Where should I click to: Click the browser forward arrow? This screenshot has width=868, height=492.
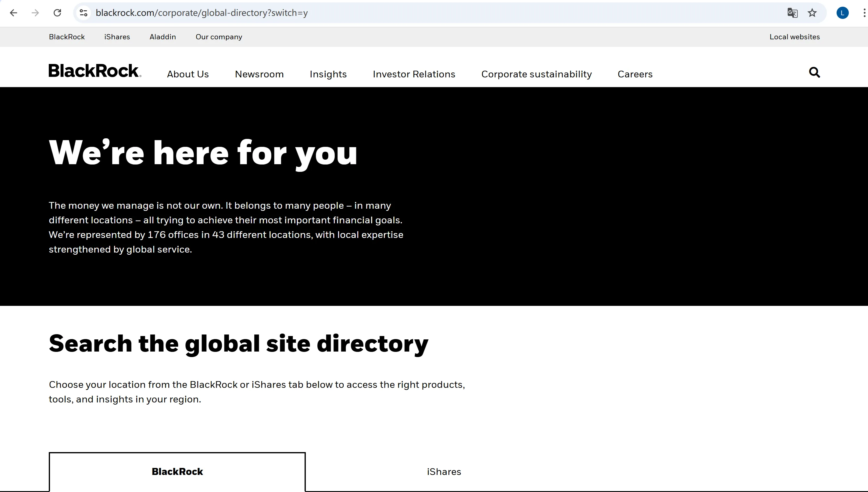[x=35, y=13]
